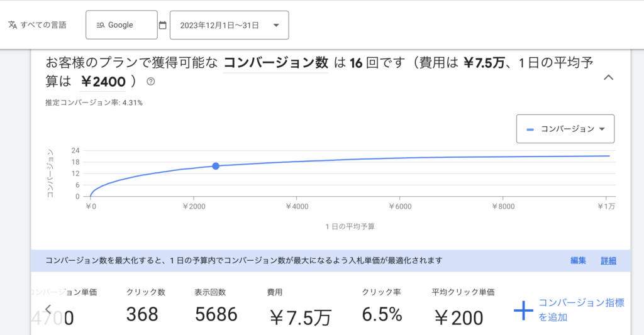Select the クリック率 metric showing 6.5%
This screenshot has width=644, height=335.
pos(382,307)
